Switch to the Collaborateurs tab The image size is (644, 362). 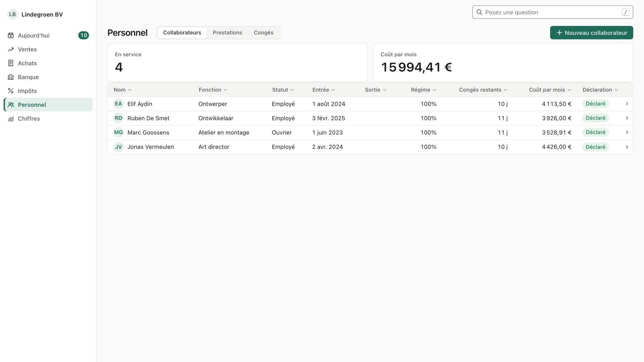point(182,33)
